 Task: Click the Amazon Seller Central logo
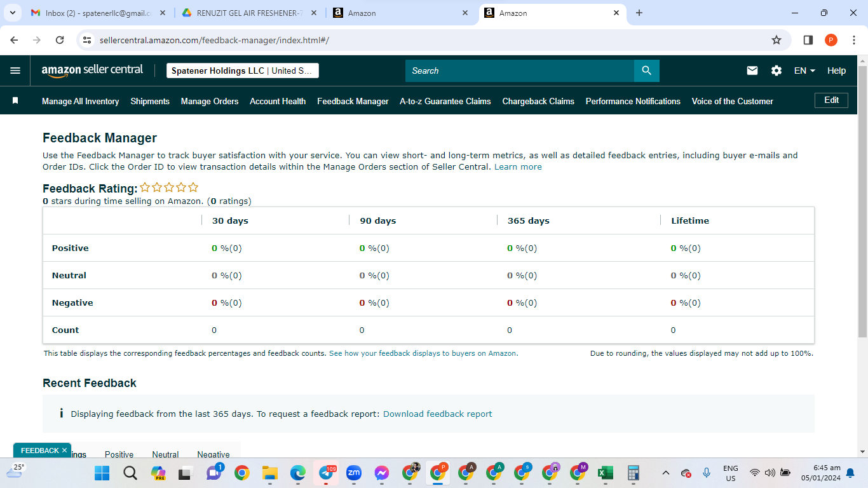point(93,71)
